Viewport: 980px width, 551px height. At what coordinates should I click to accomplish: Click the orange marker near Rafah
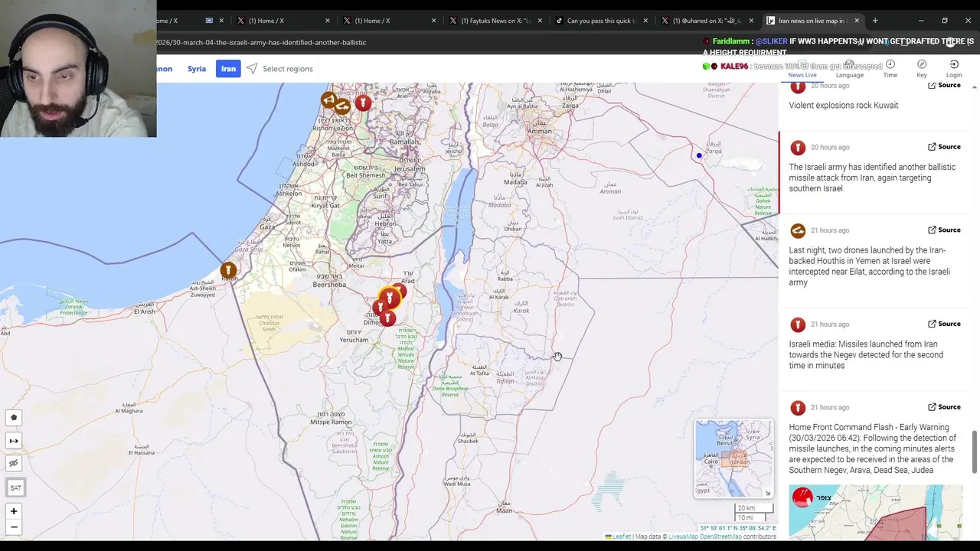[228, 270]
